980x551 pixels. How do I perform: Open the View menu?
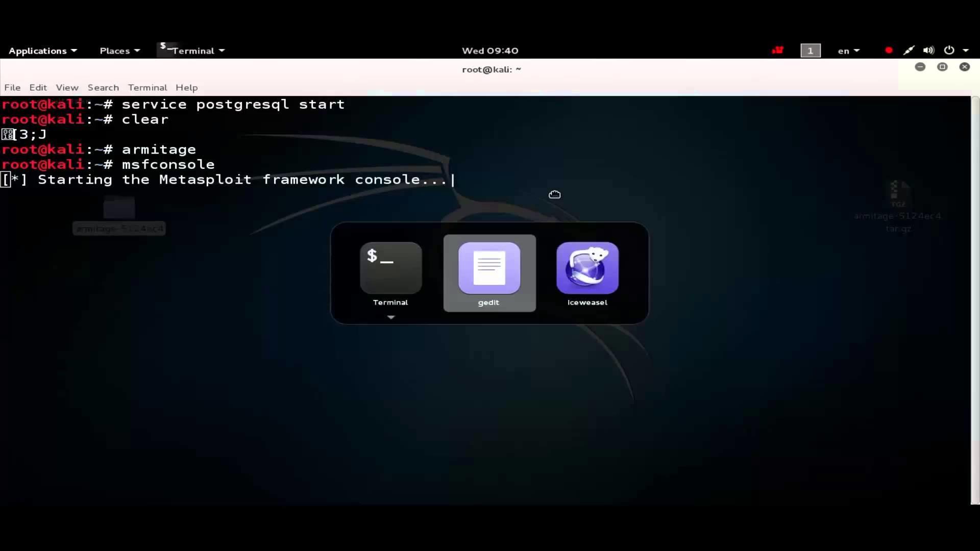(x=67, y=87)
